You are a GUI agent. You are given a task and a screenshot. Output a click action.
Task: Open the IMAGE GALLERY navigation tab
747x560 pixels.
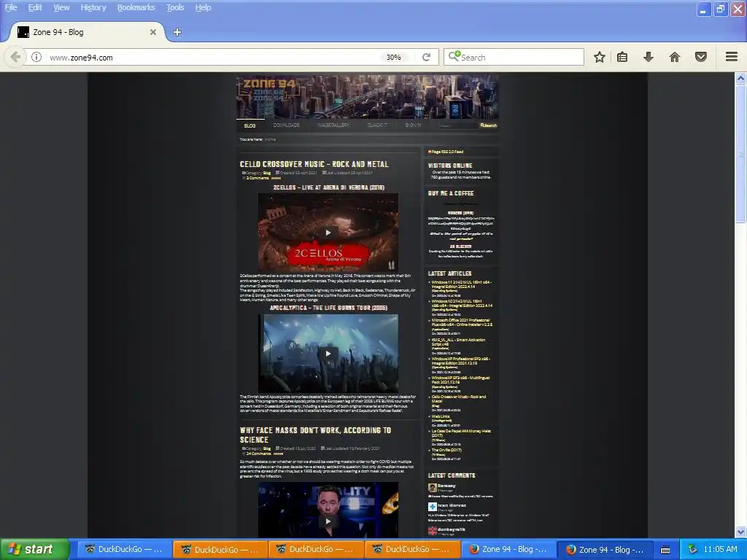[x=333, y=125]
